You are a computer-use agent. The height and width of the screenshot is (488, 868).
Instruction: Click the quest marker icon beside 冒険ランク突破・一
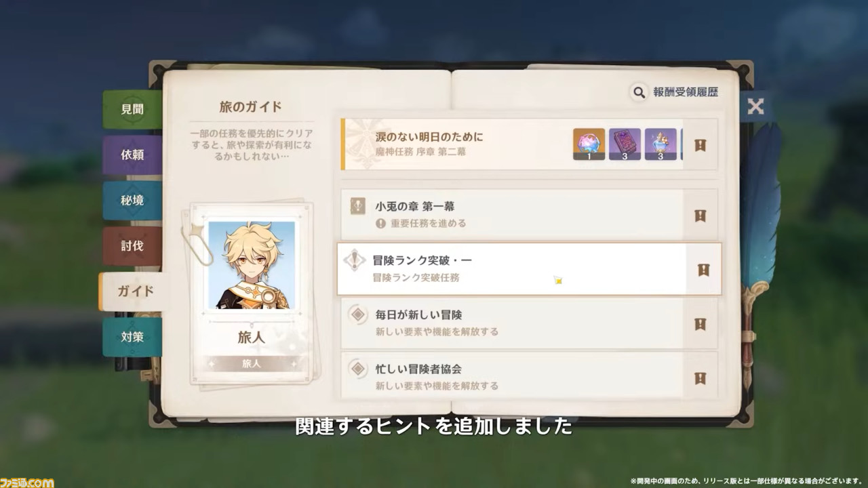(355, 261)
